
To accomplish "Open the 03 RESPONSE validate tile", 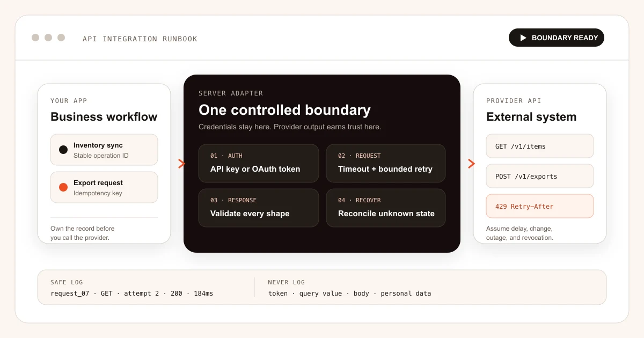I will tap(259, 208).
